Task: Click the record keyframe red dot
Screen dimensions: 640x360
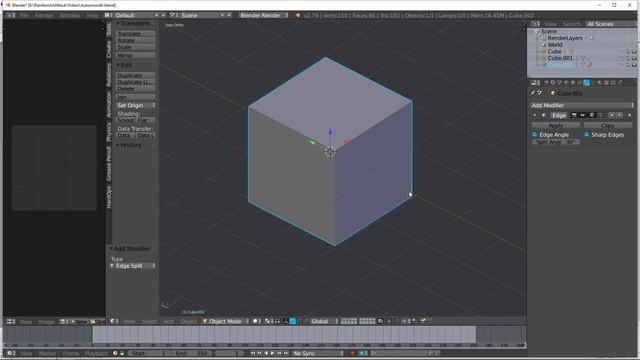Action: click(353, 353)
